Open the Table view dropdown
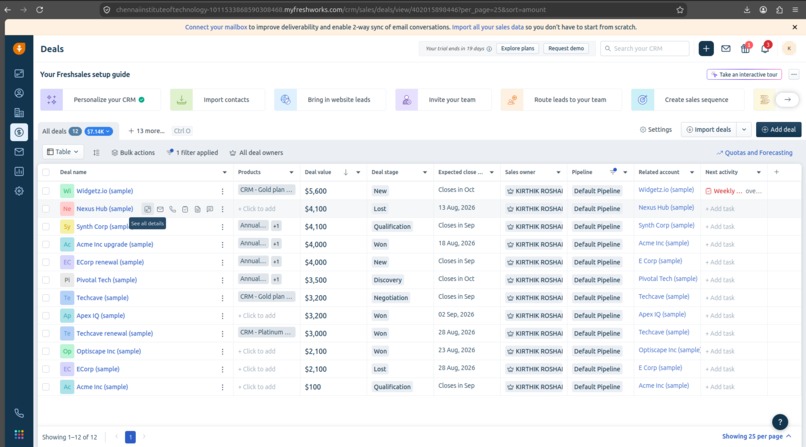 click(63, 152)
